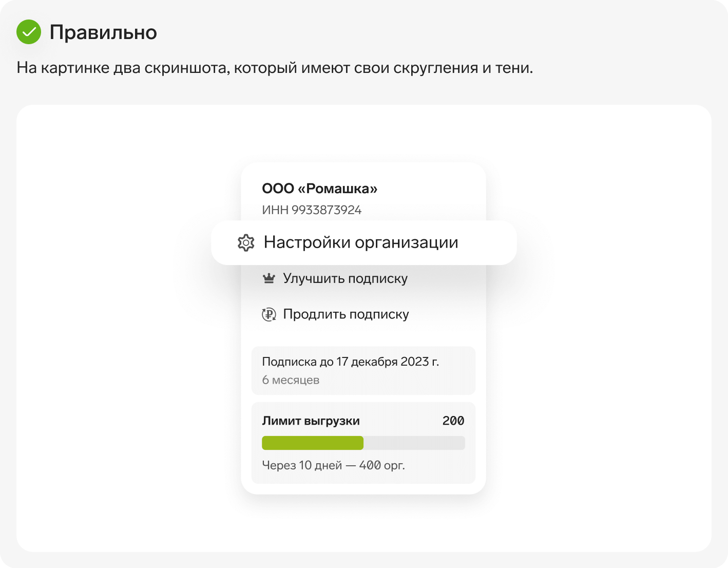Screen dimensions: 728x568
Task: Click the ООО «Ромашка» organization name
Action: click(x=319, y=188)
